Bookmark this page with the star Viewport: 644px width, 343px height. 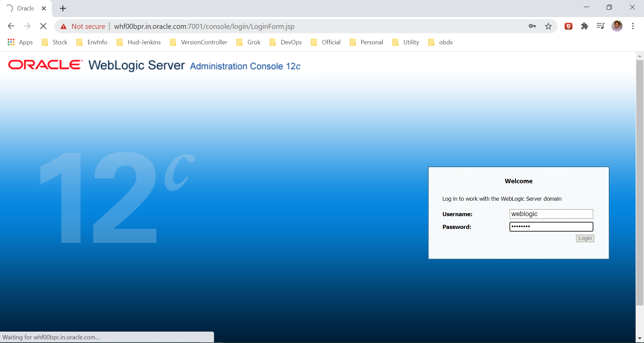[548, 26]
